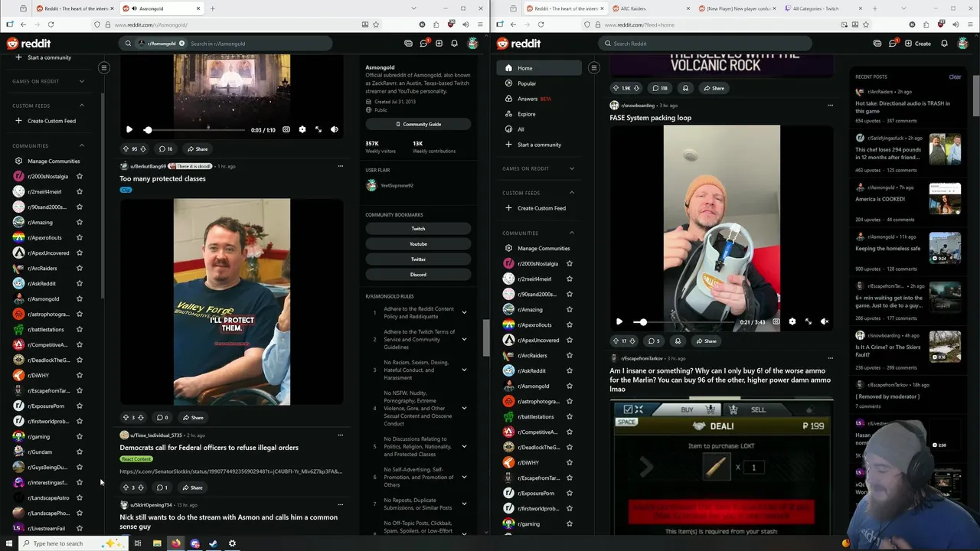Play the top video in the left window
The width and height of the screenshot is (980, 551).
(x=129, y=130)
